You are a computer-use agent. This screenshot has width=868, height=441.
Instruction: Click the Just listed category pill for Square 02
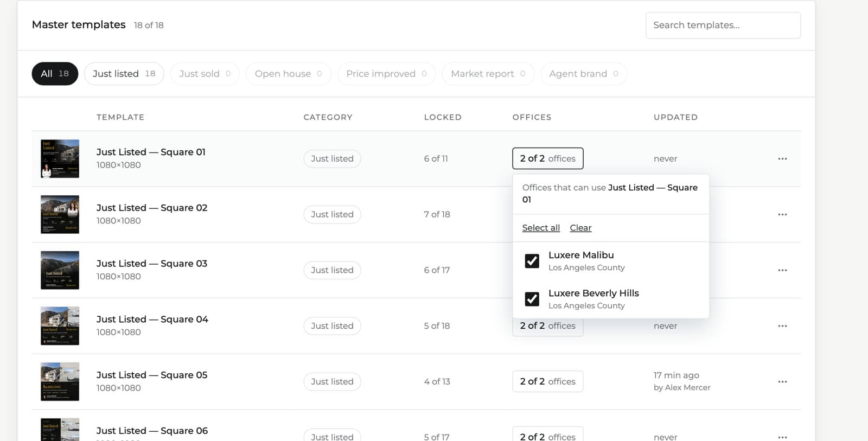coord(332,214)
